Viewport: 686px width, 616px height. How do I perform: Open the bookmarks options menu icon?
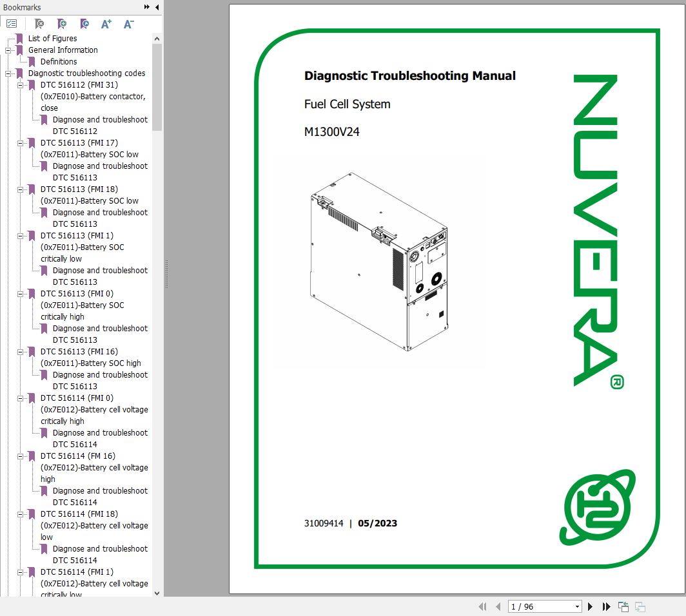(12, 24)
